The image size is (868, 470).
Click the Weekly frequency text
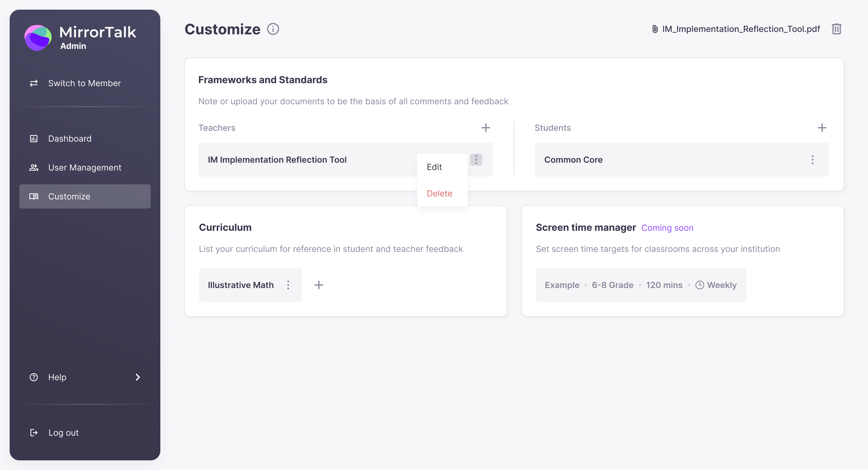[722, 285]
